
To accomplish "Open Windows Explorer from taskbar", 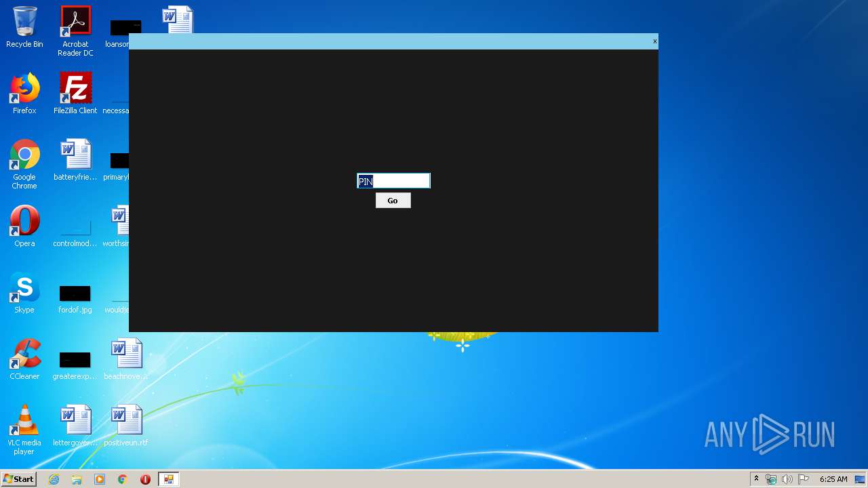I will [77, 479].
